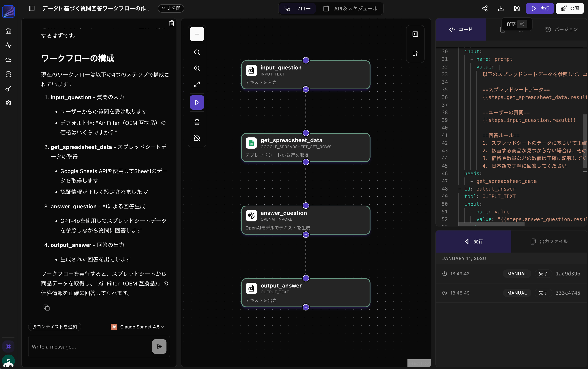Delete chat with the trash icon
This screenshot has height=369, width=588.
point(172,23)
